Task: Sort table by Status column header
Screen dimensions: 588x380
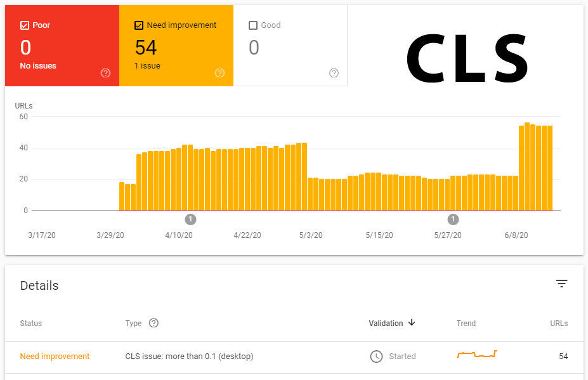Action: point(30,324)
